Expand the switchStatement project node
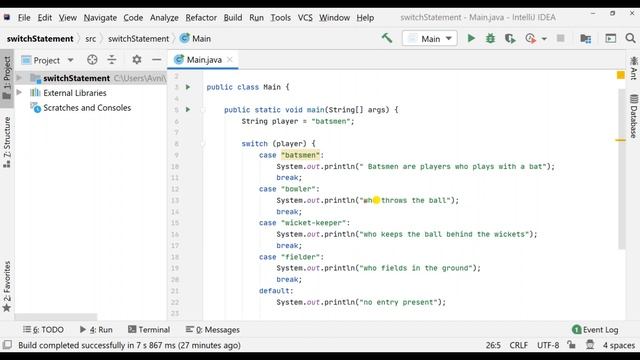 coord(19,78)
